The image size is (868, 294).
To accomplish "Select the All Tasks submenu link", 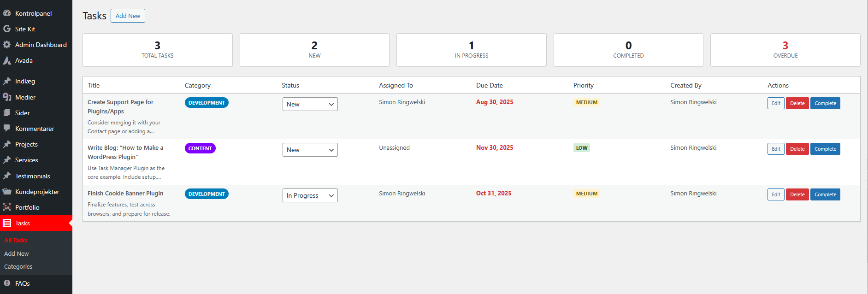I will pyautogui.click(x=16, y=240).
